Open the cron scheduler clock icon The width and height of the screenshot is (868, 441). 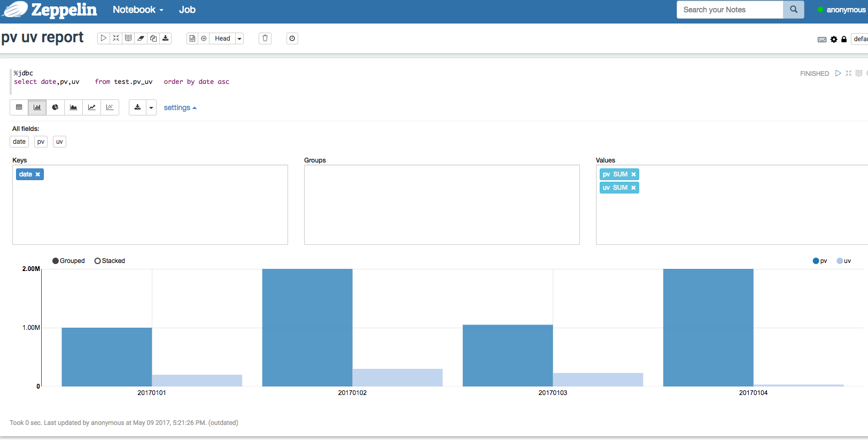click(292, 38)
